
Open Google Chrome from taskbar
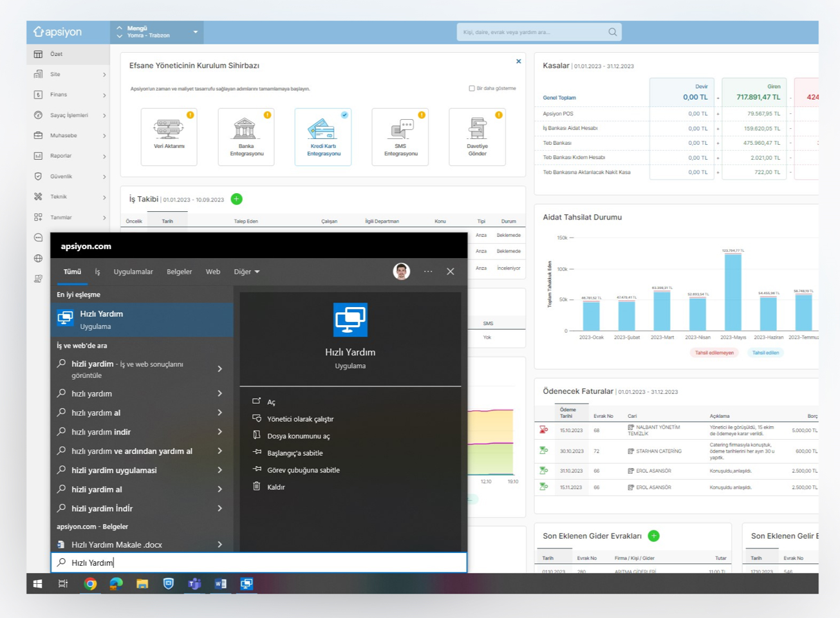coord(90,584)
